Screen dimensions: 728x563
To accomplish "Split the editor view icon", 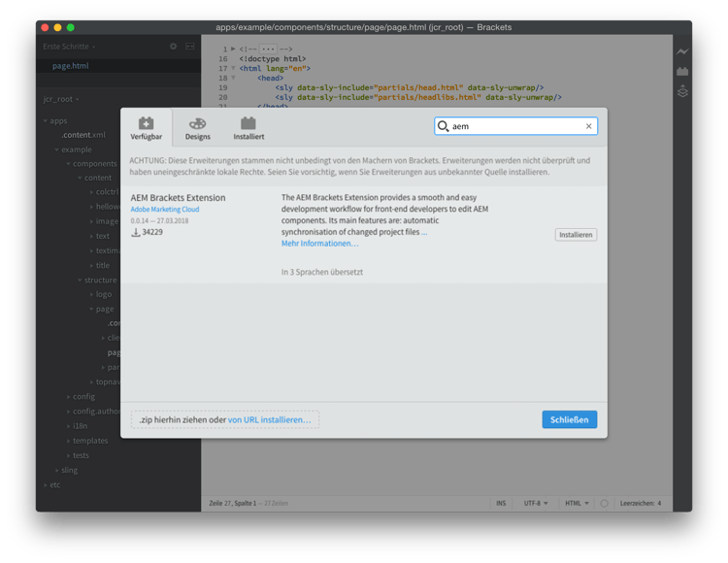I will click(190, 47).
